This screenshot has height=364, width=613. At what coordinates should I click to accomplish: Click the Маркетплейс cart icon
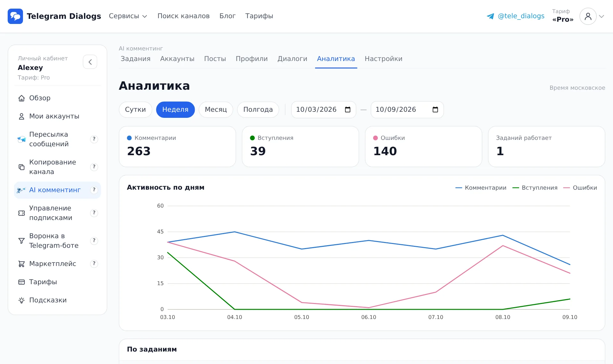[21, 264]
